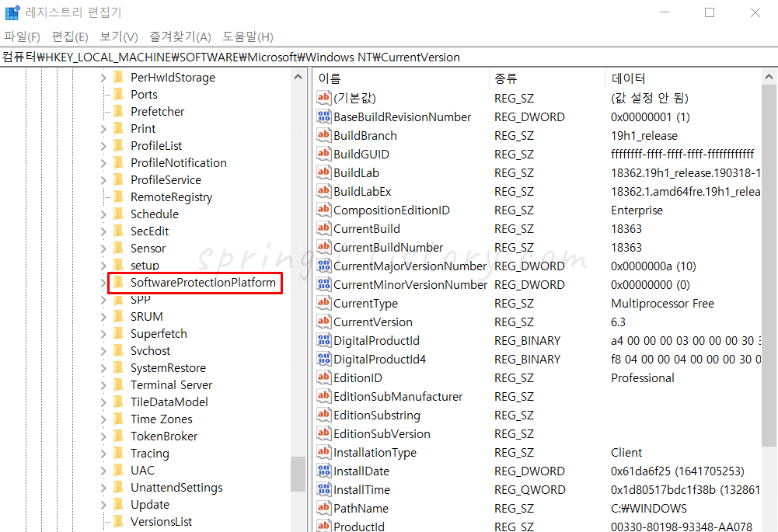Select the ProductId value name
Viewport: 778px width, 532px height.
click(359, 527)
